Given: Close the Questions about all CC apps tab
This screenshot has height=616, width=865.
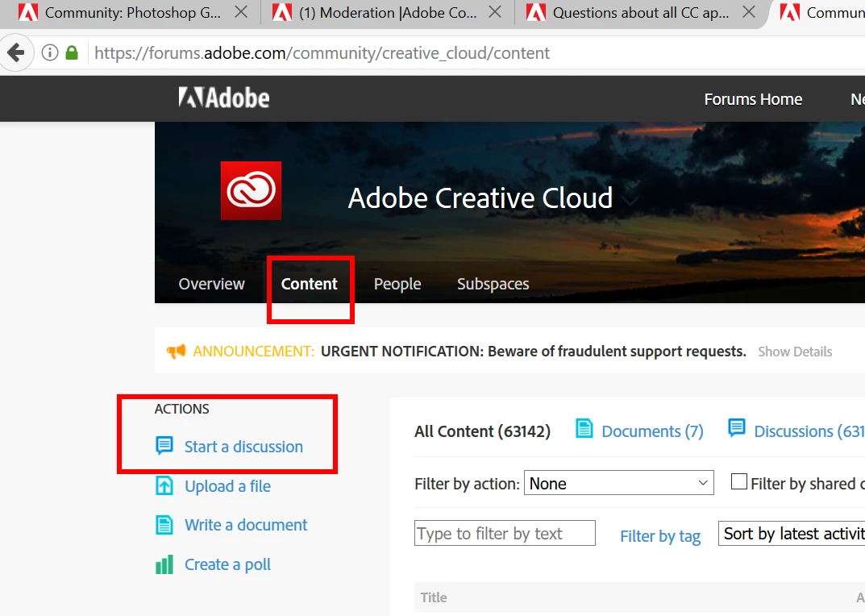Looking at the screenshot, I should (749, 12).
